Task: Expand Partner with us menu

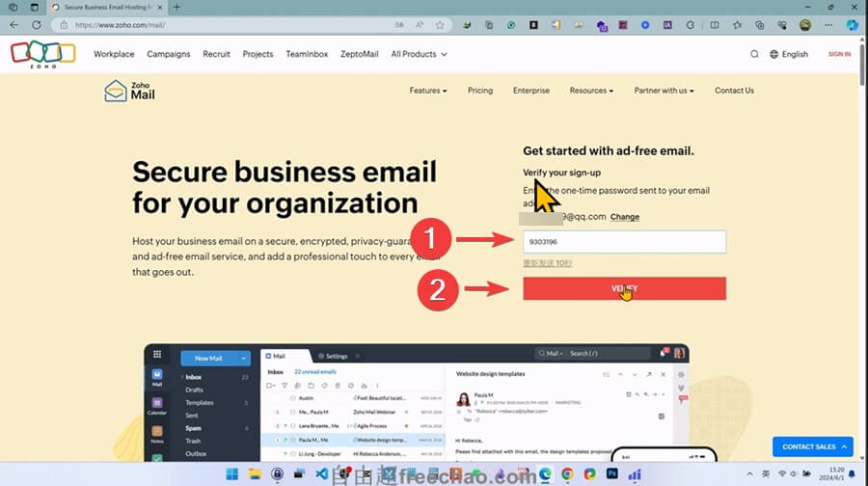Action: click(665, 91)
